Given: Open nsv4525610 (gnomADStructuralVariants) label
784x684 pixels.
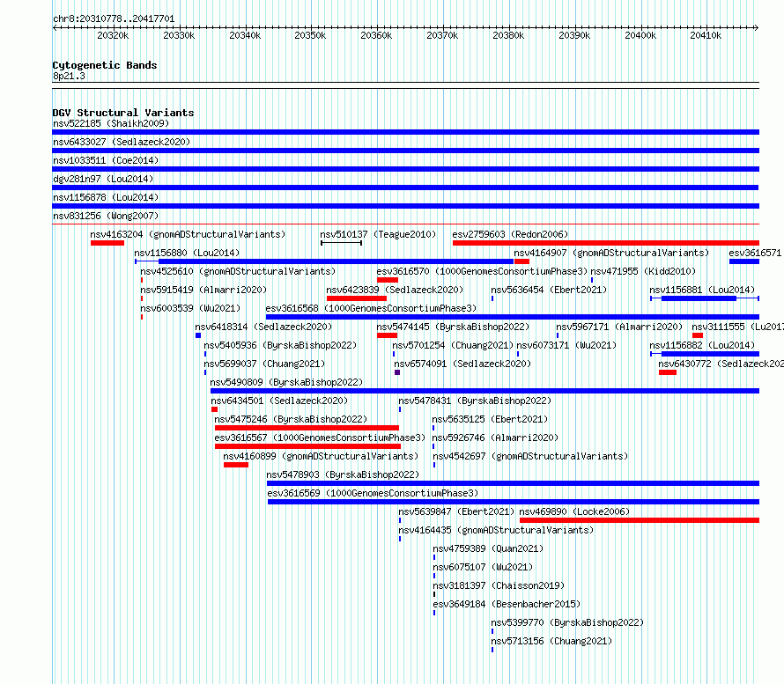Looking at the screenshot, I should click(238, 271).
